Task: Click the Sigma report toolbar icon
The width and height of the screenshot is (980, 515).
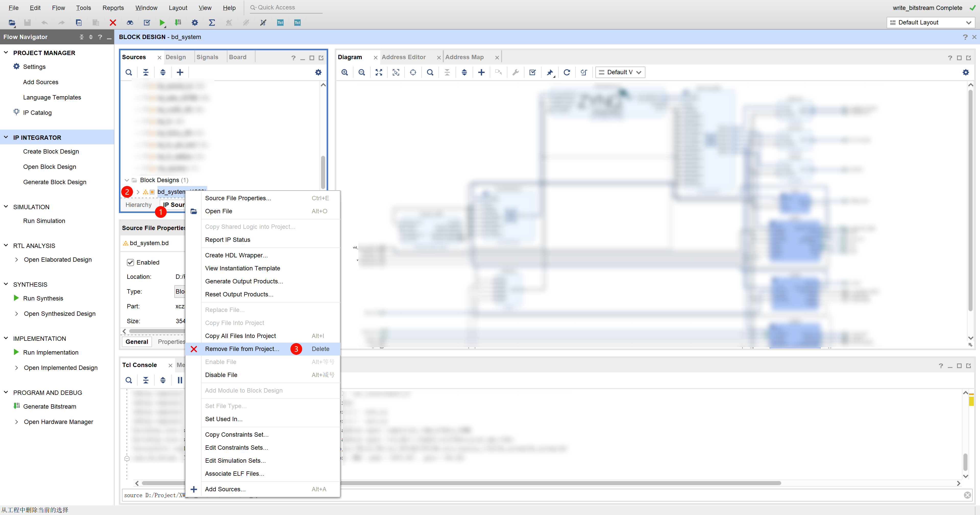Action: (x=212, y=23)
